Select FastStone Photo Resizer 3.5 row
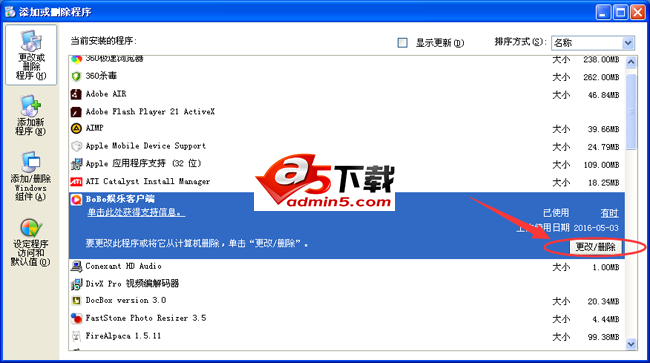 pyautogui.click(x=347, y=318)
